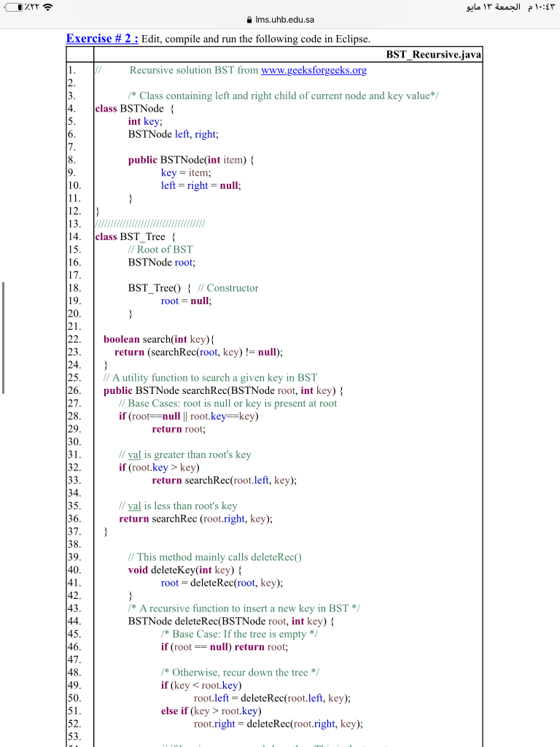This screenshot has height=747, width=560.
Task: Click the vertical scroll indicator on left edge
Action: click(x=4, y=338)
